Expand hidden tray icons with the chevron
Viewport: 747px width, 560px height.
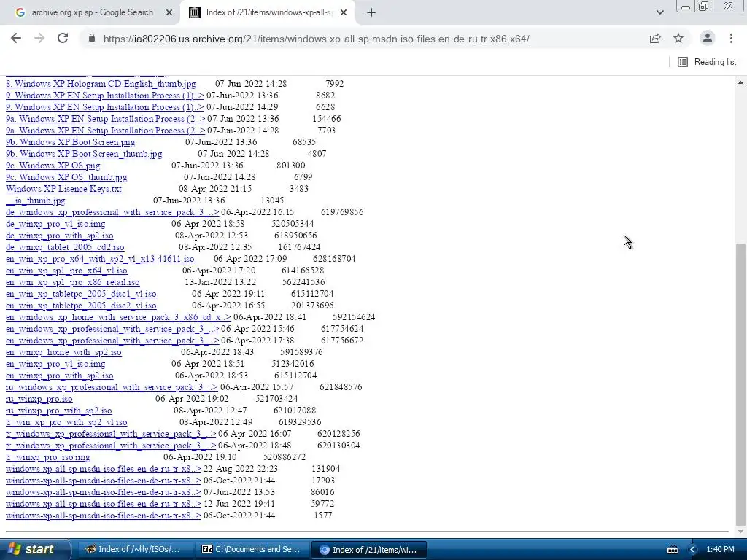[692, 550]
